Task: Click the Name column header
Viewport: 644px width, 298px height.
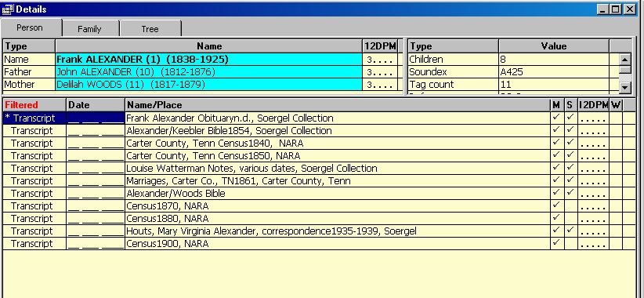Action: point(209,46)
